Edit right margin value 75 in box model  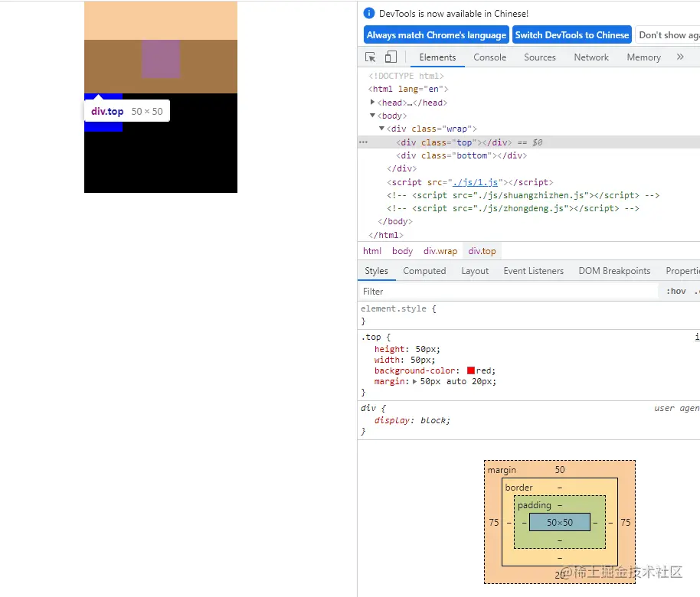626,522
